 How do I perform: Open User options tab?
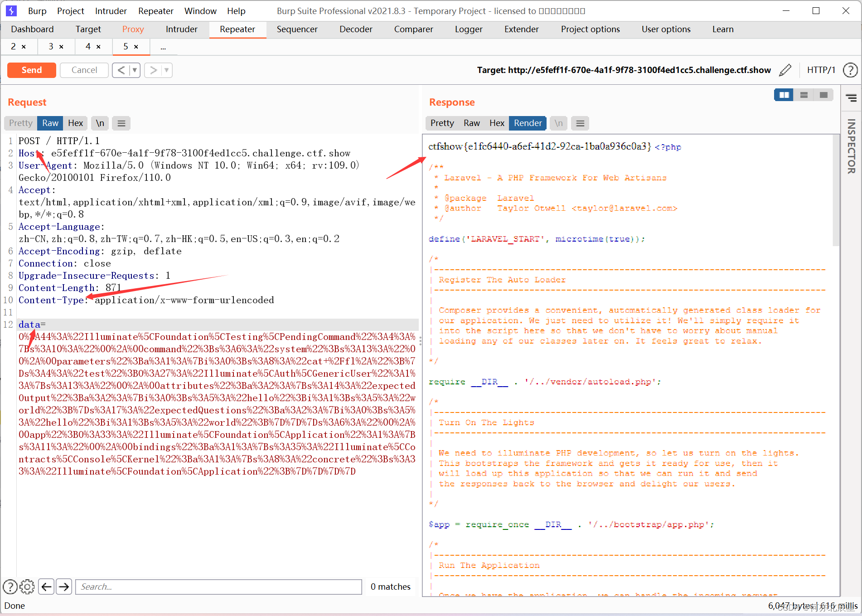point(666,29)
